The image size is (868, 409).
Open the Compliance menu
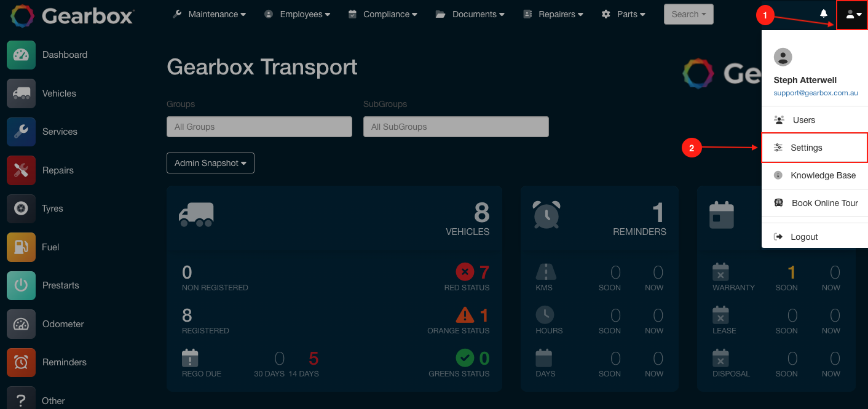pyautogui.click(x=382, y=14)
